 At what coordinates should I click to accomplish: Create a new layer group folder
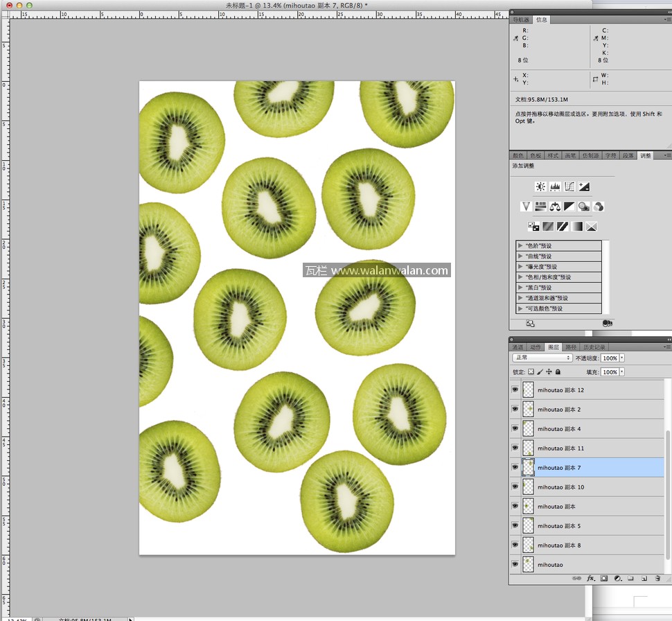(x=630, y=578)
